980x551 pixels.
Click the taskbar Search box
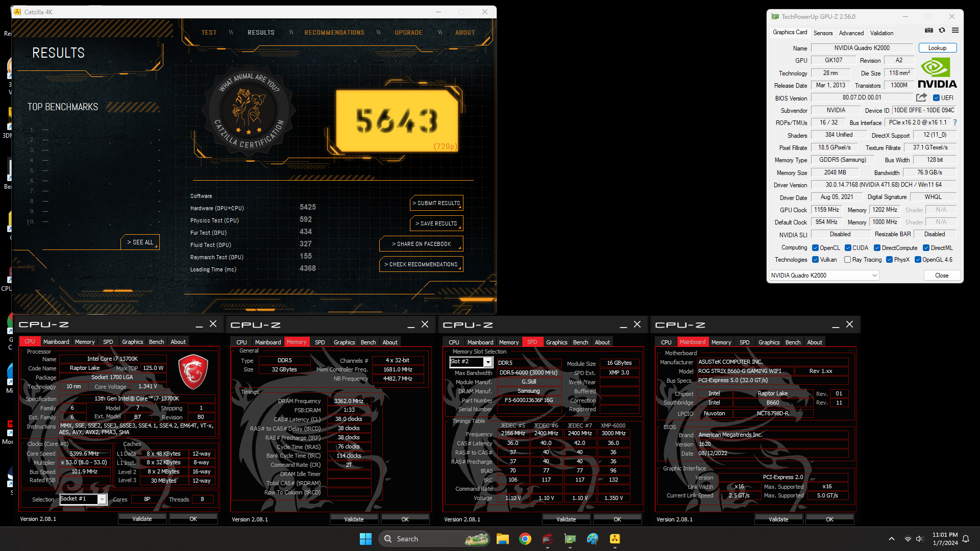tap(434, 539)
